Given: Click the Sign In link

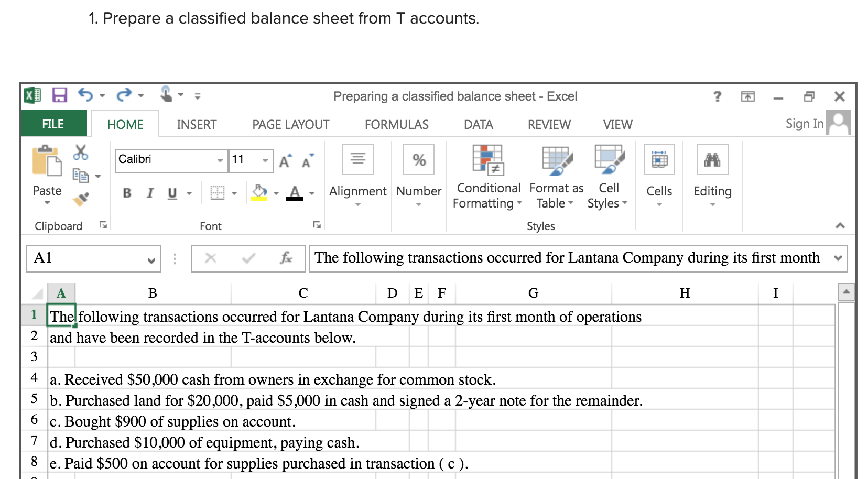Looking at the screenshot, I should point(804,123).
